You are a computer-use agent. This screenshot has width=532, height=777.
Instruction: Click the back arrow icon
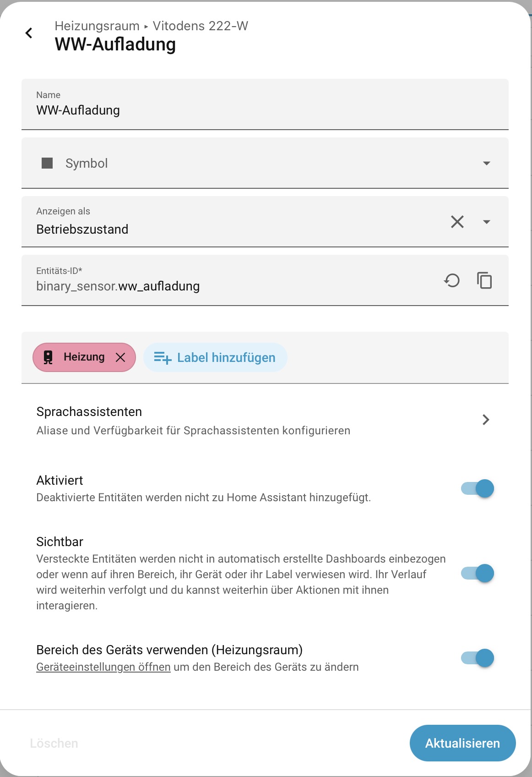tap(29, 33)
